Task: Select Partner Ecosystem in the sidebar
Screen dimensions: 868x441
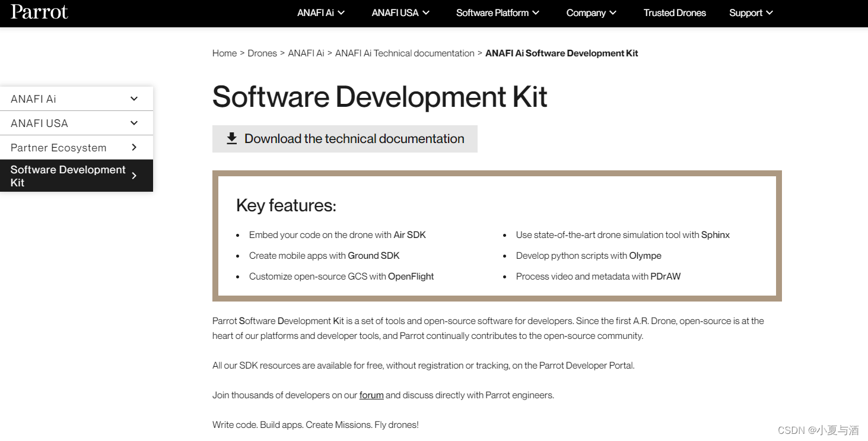Action: click(x=77, y=147)
